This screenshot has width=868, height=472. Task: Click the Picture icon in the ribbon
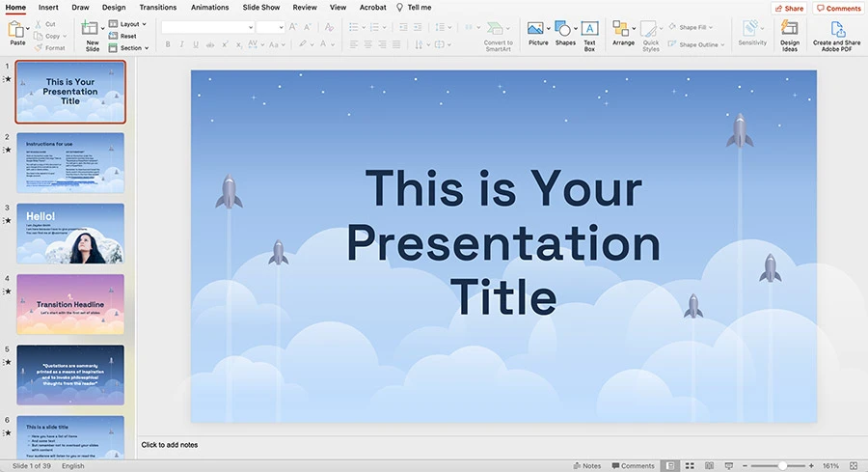click(537, 30)
